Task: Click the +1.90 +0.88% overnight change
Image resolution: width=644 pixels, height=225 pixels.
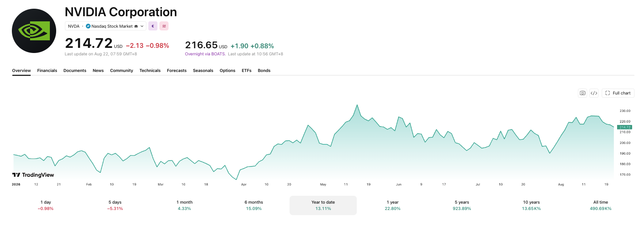Action: pyautogui.click(x=252, y=46)
